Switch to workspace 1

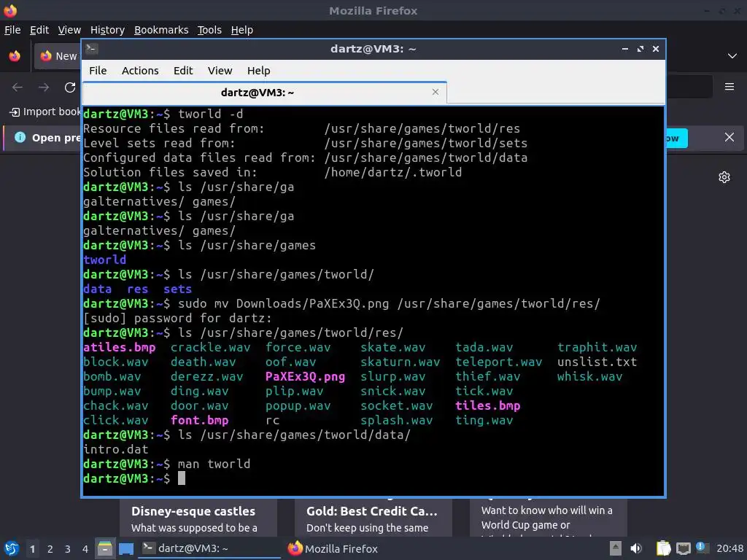click(32, 549)
